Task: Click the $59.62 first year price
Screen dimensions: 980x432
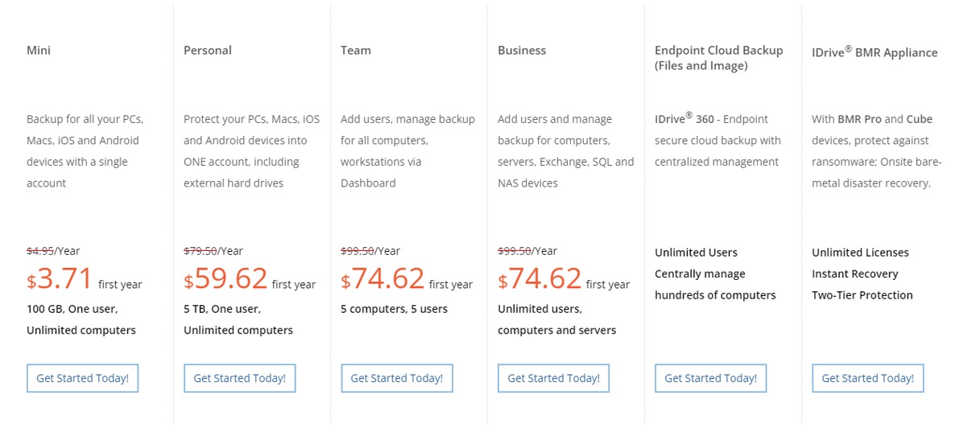Action: tap(250, 279)
